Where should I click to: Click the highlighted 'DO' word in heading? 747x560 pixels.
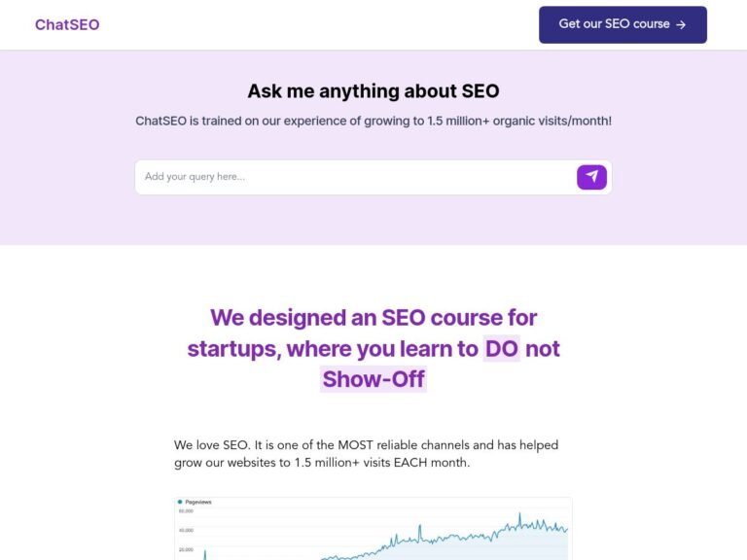(x=502, y=348)
